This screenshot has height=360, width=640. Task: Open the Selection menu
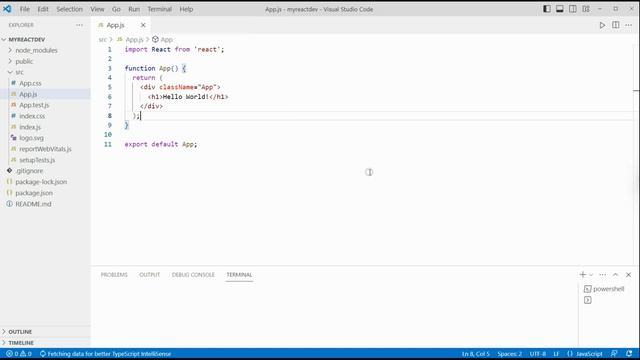click(x=69, y=9)
